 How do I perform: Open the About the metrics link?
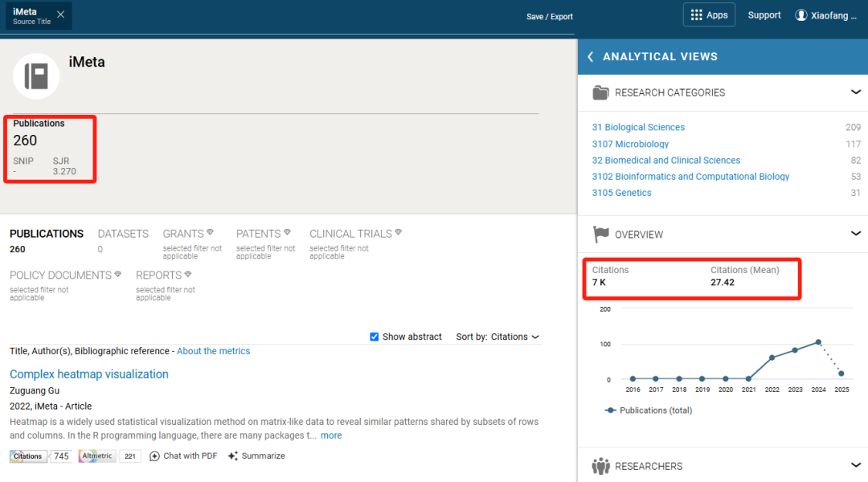tap(213, 351)
